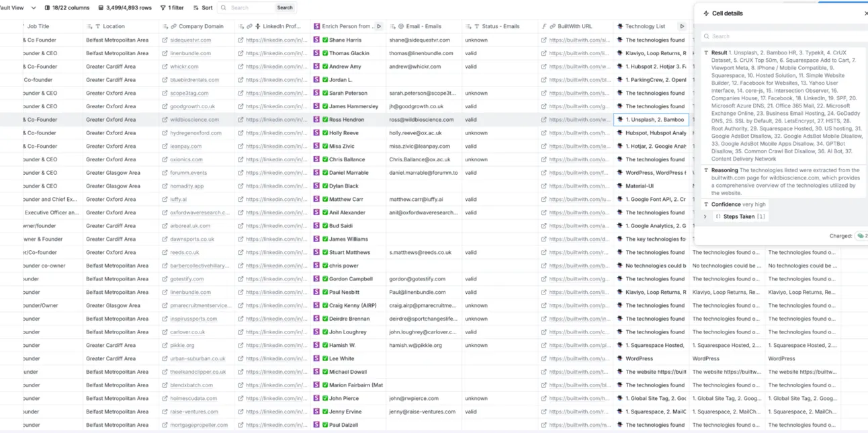Click Technology List icon in Dylan Black row
The height and width of the screenshot is (433, 868).
coord(620,186)
